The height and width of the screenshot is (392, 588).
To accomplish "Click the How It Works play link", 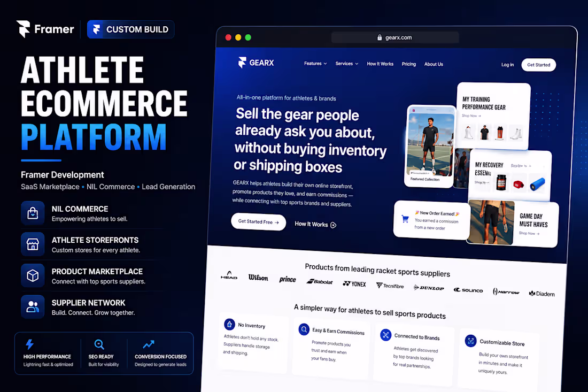I will pyautogui.click(x=315, y=224).
